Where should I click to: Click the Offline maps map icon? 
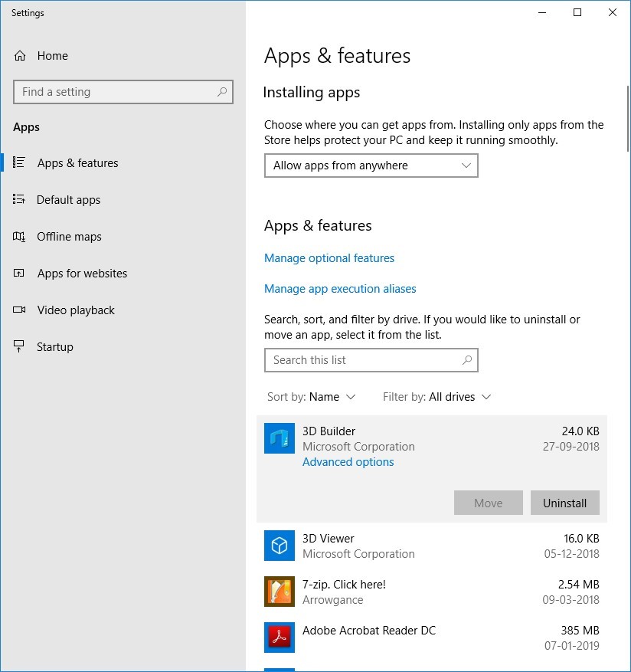[19, 236]
